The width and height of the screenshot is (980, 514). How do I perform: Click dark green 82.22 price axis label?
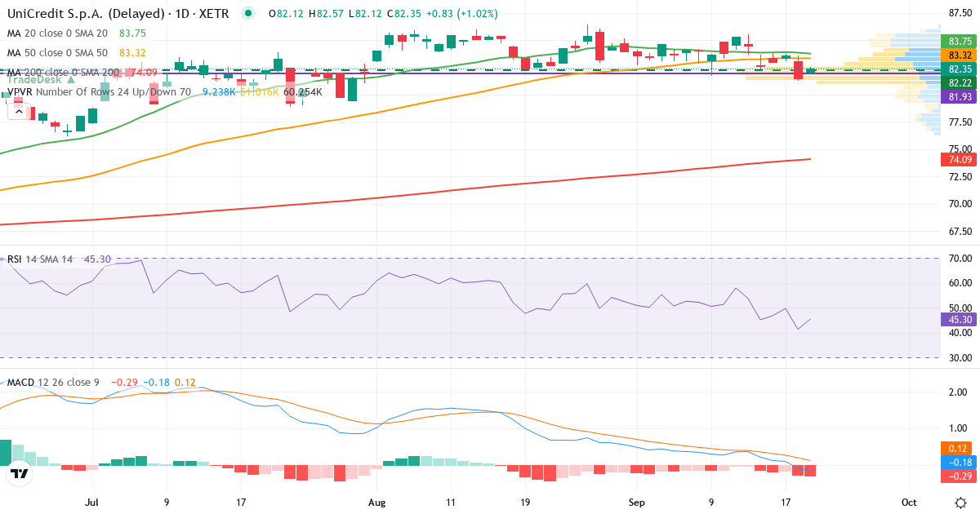[x=960, y=83]
